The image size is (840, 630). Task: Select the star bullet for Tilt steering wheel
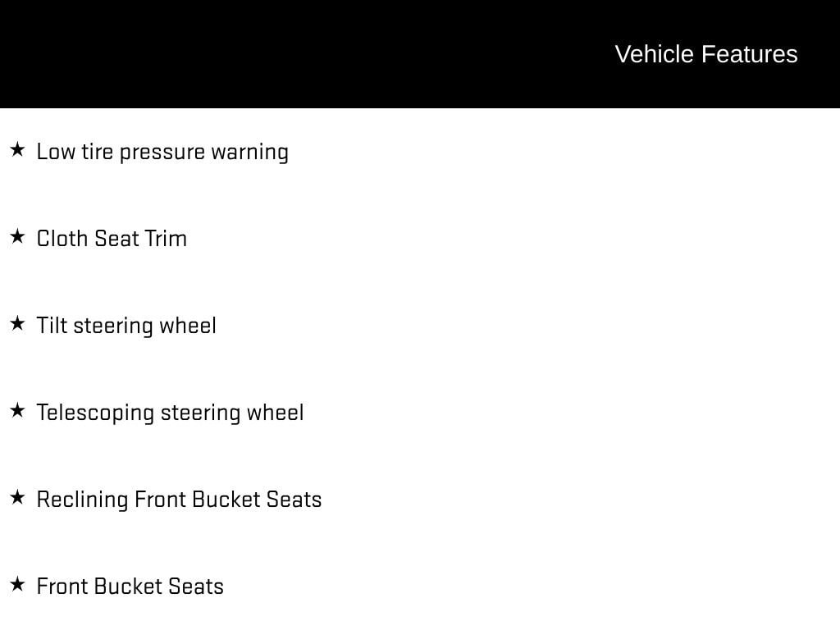point(17,323)
